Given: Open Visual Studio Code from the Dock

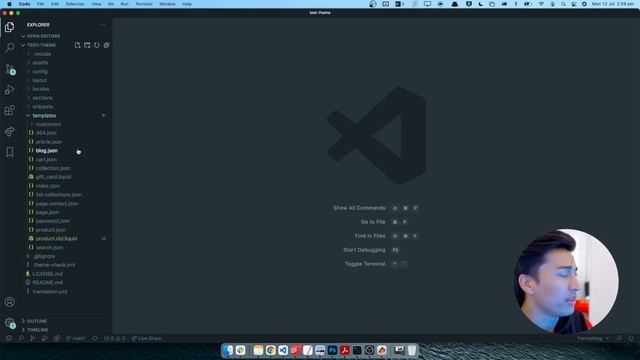Looking at the screenshot, I should (x=283, y=350).
